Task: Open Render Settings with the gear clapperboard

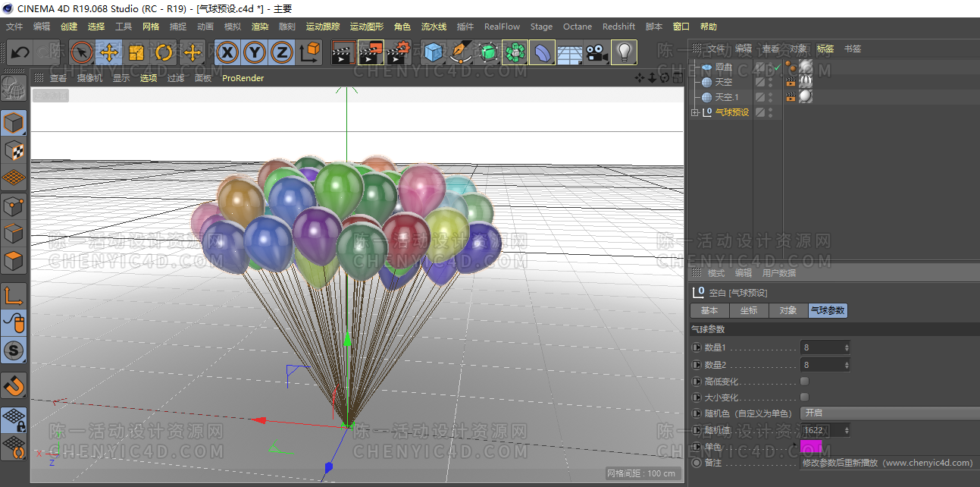Action: pos(399,52)
